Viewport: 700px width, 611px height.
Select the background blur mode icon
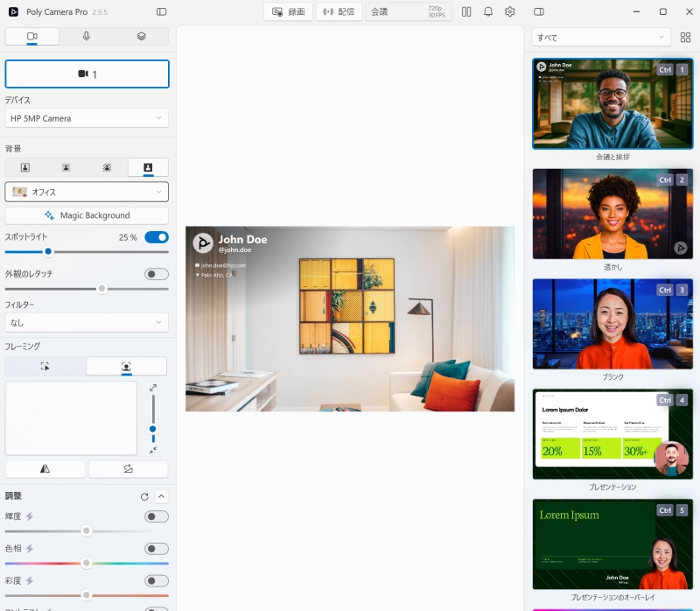[66, 167]
